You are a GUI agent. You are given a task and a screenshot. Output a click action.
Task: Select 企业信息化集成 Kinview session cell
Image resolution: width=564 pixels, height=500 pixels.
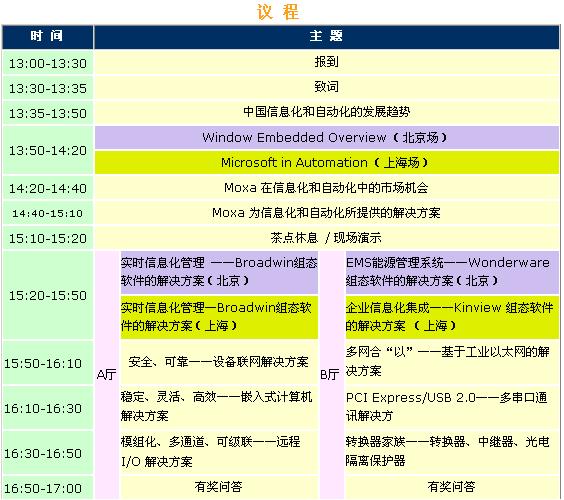click(452, 317)
